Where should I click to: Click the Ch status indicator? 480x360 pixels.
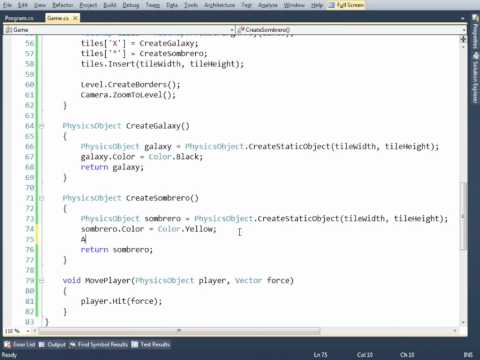[x=407, y=355]
